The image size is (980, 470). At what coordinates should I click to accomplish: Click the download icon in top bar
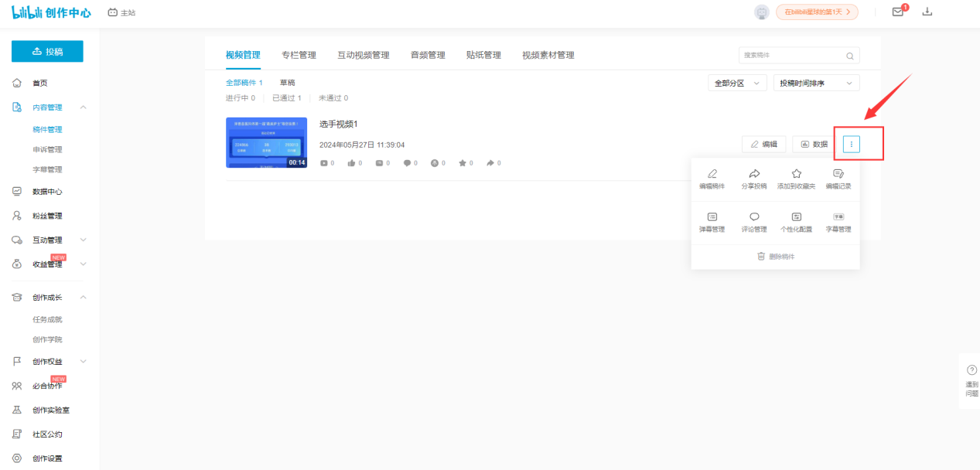[x=928, y=12]
